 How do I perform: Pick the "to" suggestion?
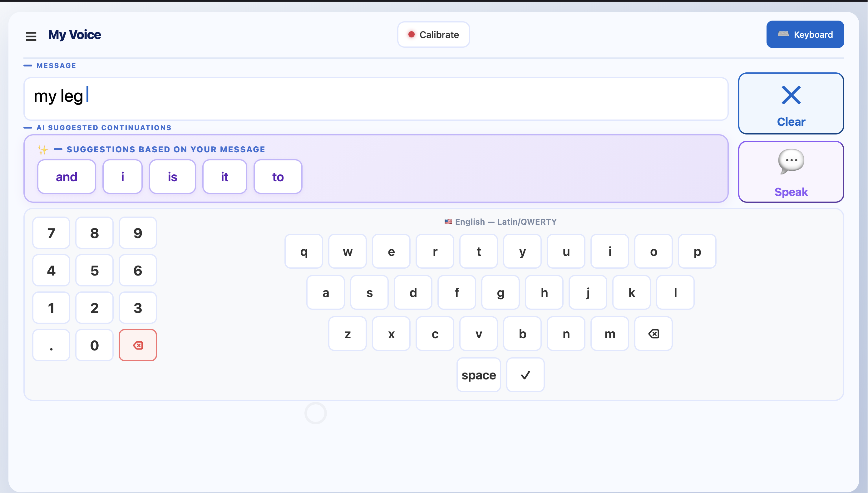pyautogui.click(x=278, y=177)
